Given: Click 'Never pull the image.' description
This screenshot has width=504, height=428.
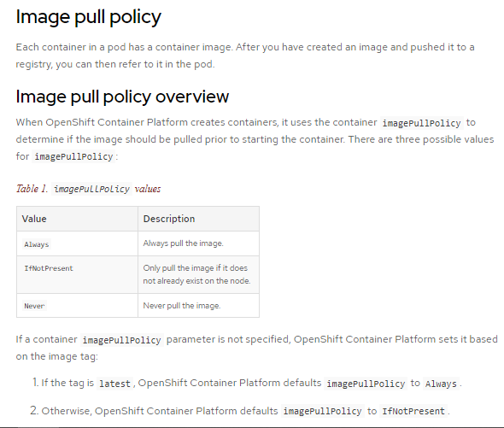Looking at the screenshot, I should 182,306.
